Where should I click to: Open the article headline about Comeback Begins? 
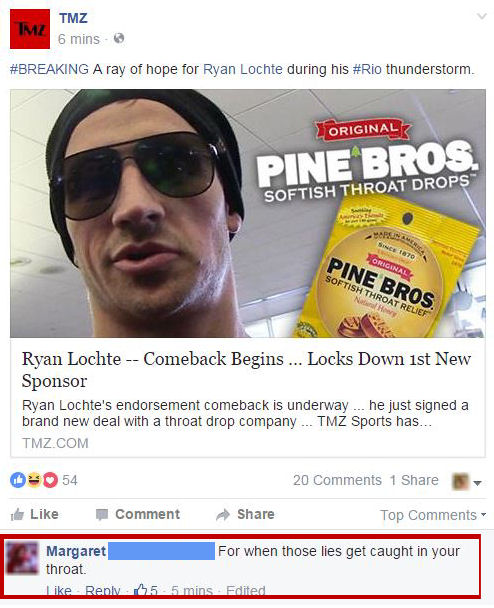click(x=247, y=370)
